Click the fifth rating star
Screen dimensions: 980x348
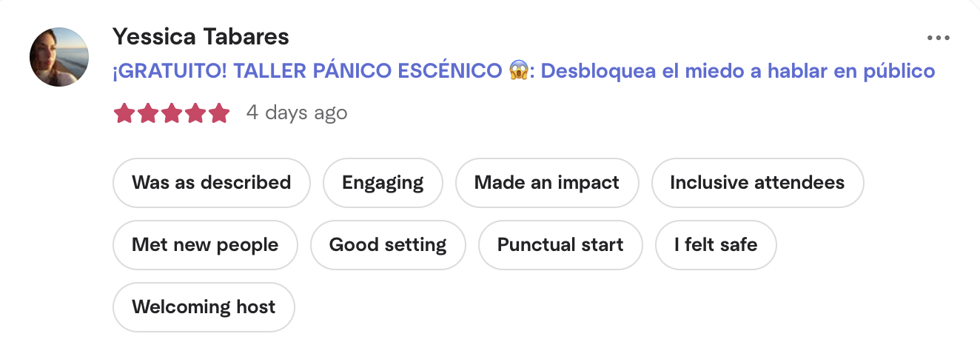pyautogui.click(x=218, y=113)
